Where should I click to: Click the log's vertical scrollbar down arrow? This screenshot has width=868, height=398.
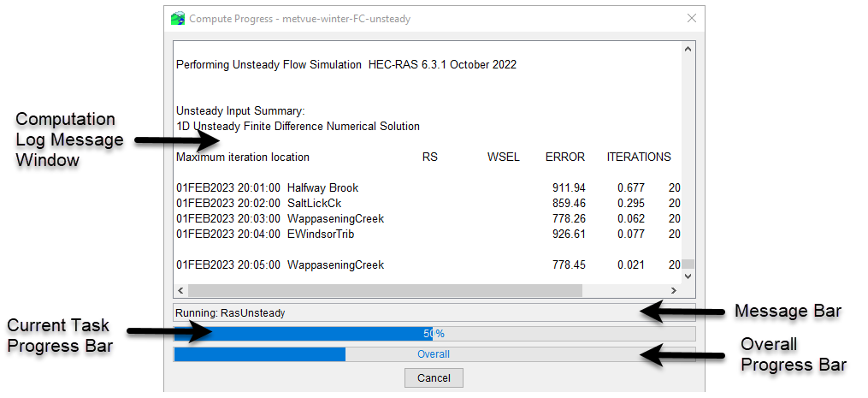click(687, 276)
